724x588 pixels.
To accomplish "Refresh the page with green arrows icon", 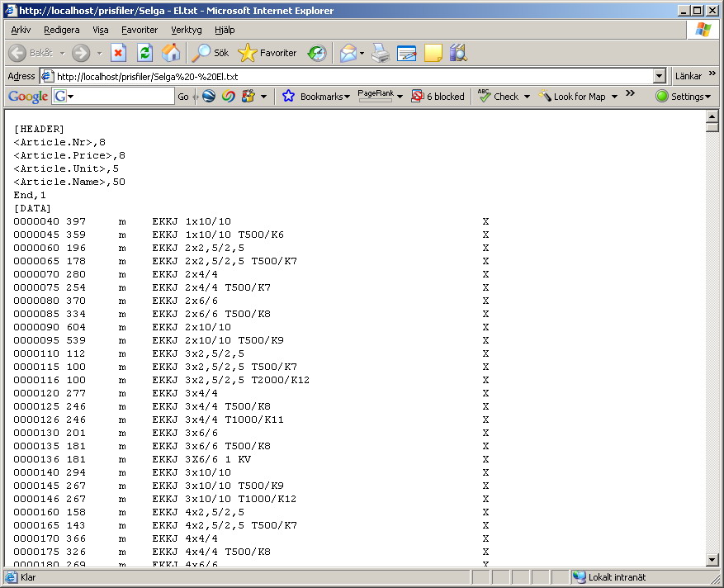I will click(x=145, y=53).
